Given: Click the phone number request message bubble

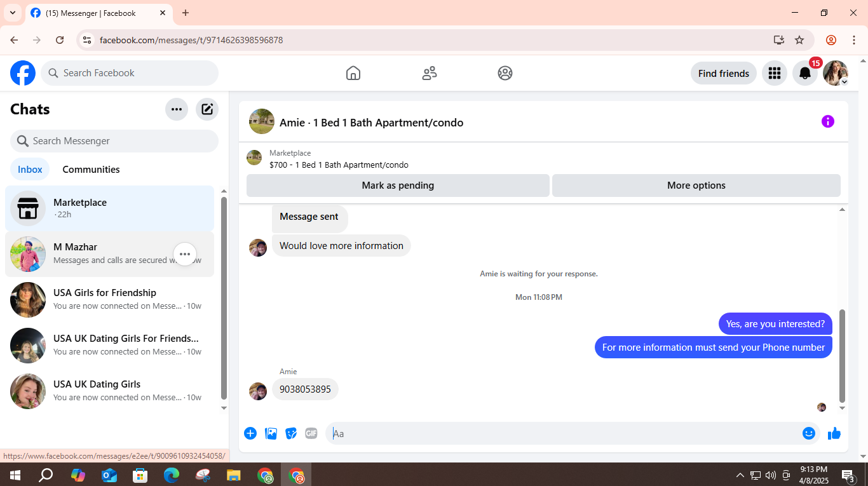Looking at the screenshot, I should (713, 348).
